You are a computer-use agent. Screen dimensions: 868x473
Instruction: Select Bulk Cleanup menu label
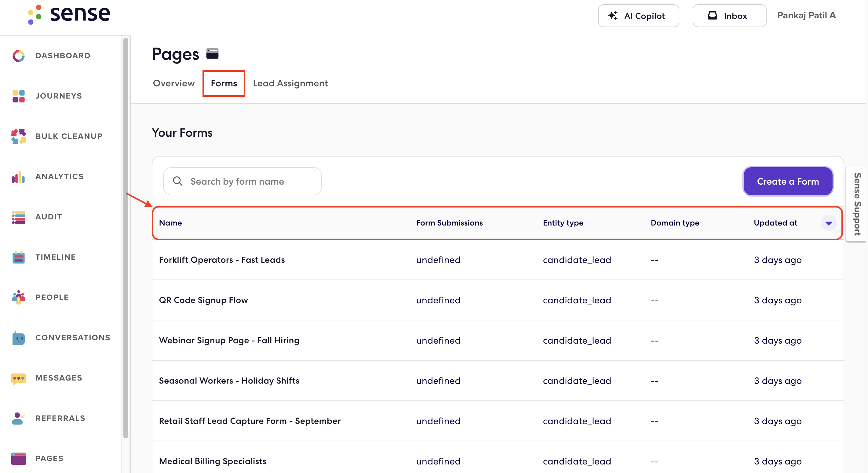coord(69,136)
